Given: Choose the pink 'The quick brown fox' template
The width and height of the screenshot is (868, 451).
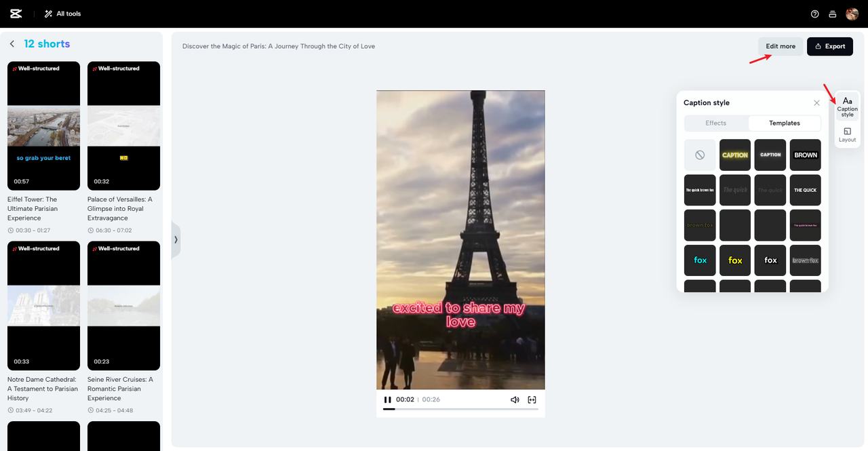Looking at the screenshot, I should (806, 225).
